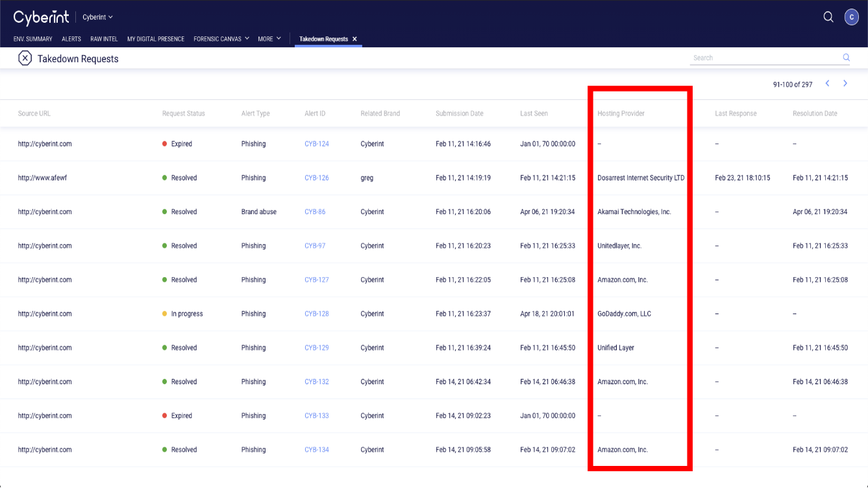Viewport: 868px width, 488px height.
Task: Open the Env. Summary tab
Action: (33, 39)
